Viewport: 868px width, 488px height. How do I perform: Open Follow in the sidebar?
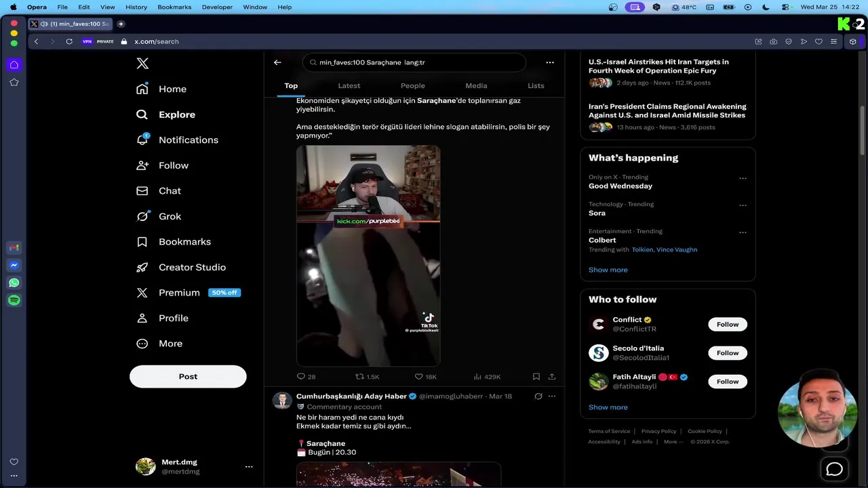(x=162, y=165)
